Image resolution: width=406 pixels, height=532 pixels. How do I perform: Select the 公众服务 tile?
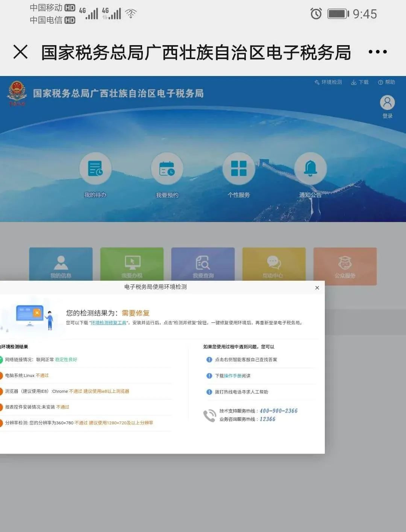point(345,266)
